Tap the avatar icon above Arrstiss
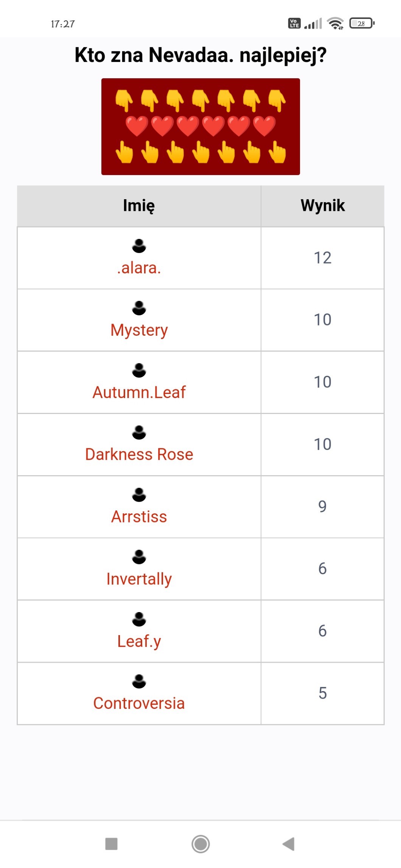Viewport: 401px width, 868px height. [139, 494]
